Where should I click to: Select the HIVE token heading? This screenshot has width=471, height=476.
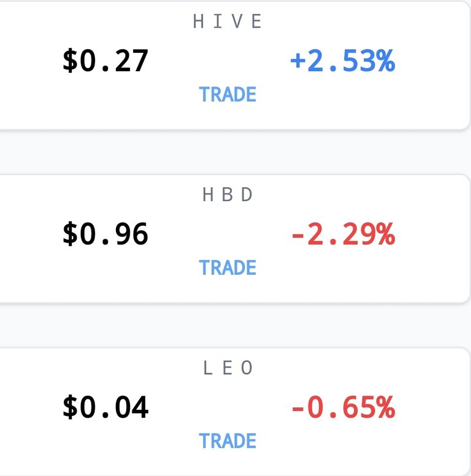227,21
